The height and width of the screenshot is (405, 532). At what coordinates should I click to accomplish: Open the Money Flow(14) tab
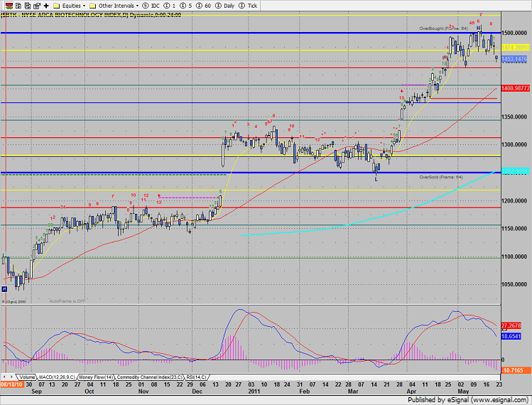[96, 377]
